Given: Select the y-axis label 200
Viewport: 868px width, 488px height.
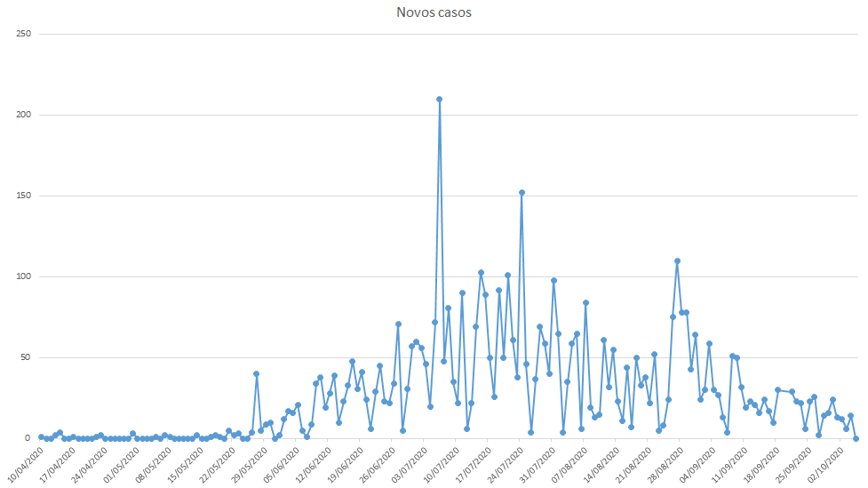Looking at the screenshot, I should (x=24, y=115).
